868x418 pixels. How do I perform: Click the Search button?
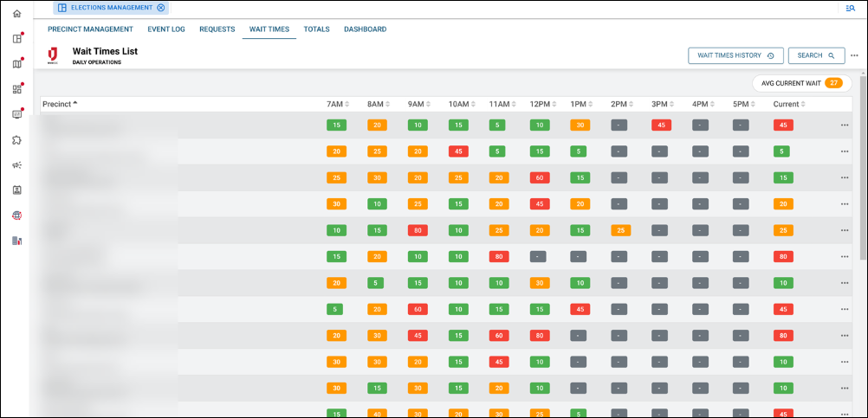816,55
